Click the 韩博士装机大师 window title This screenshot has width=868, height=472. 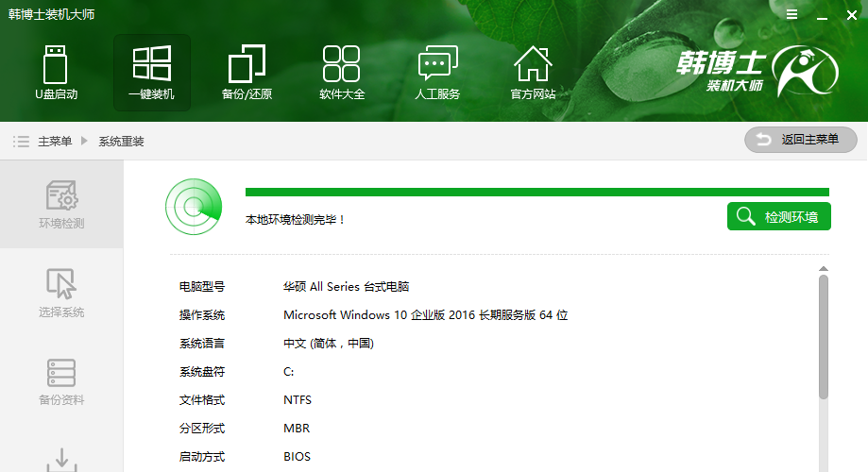click(x=52, y=14)
